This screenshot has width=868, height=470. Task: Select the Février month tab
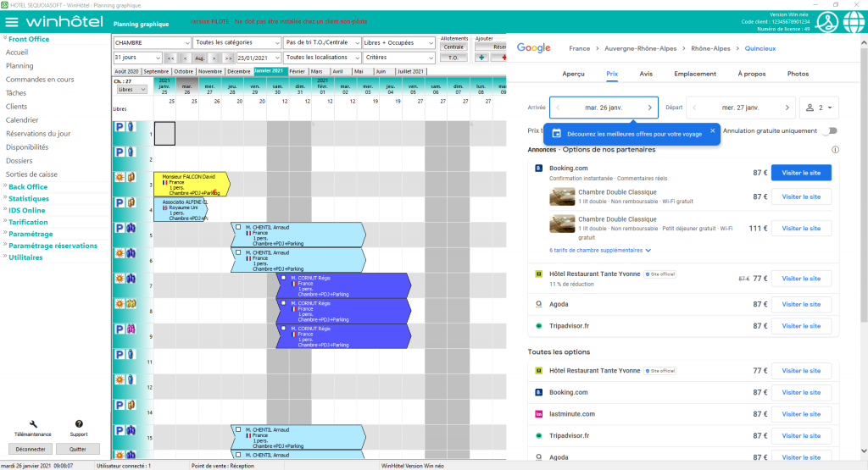[297, 72]
